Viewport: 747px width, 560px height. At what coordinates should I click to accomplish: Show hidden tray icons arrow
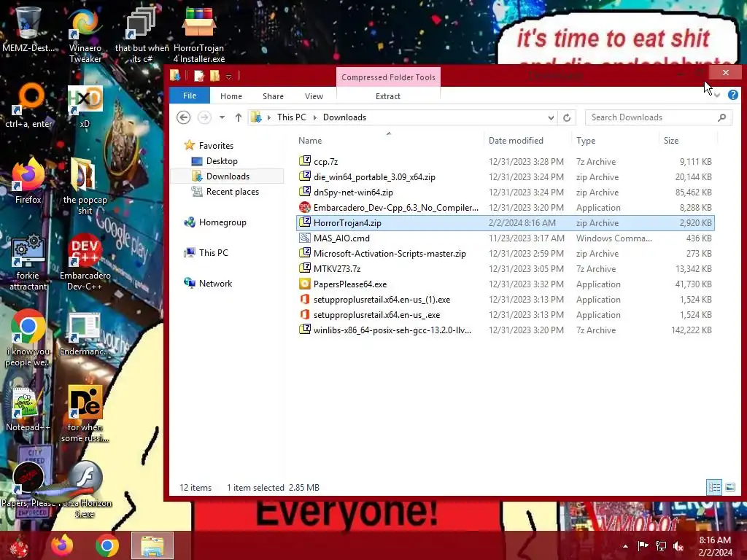[x=625, y=546]
